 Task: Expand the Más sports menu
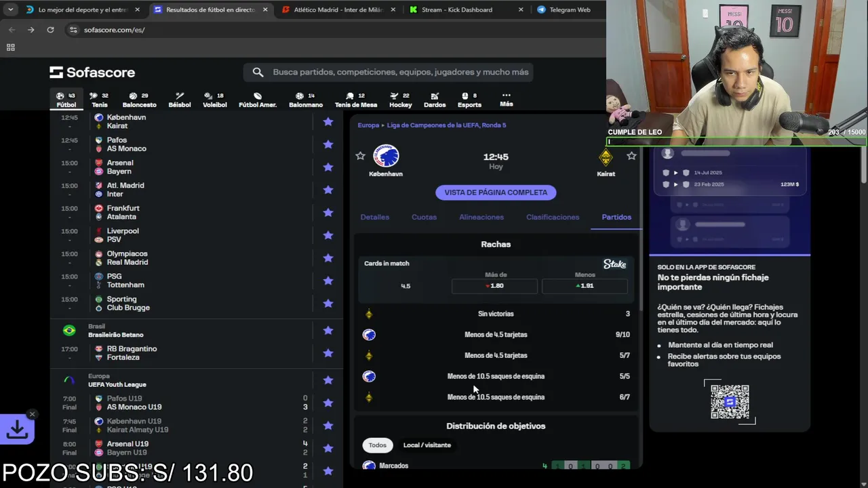(507, 100)
